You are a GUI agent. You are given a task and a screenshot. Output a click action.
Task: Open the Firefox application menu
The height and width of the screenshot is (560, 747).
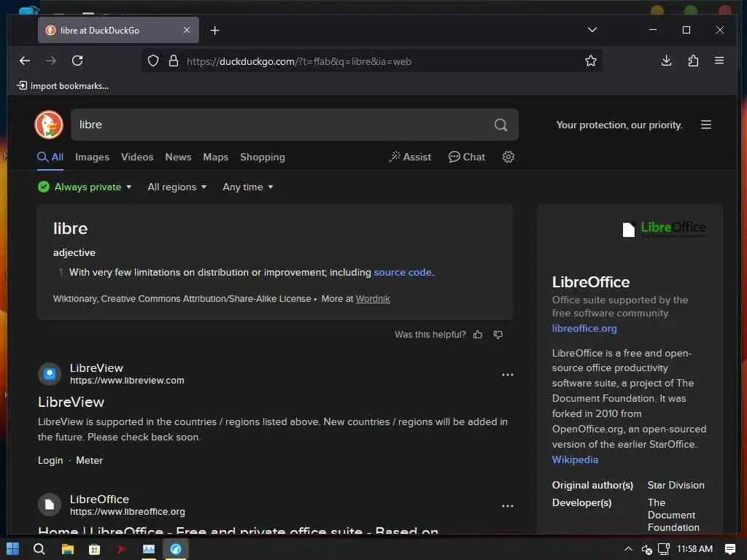pyautogui.click(x=719, y=61)
